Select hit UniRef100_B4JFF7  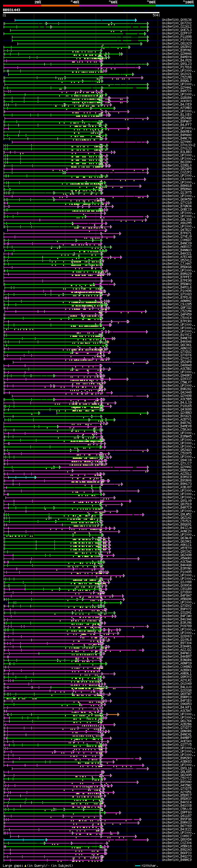point(176,125)
